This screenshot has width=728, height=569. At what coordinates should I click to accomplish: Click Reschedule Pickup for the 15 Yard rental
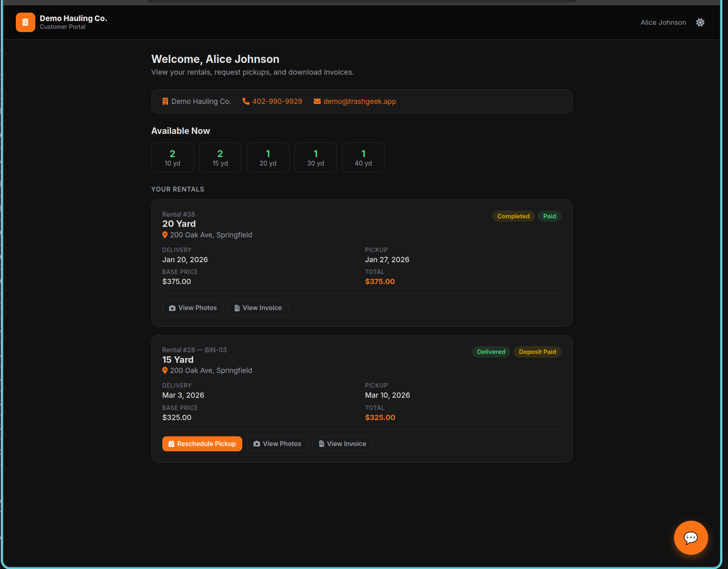point(202,444)
